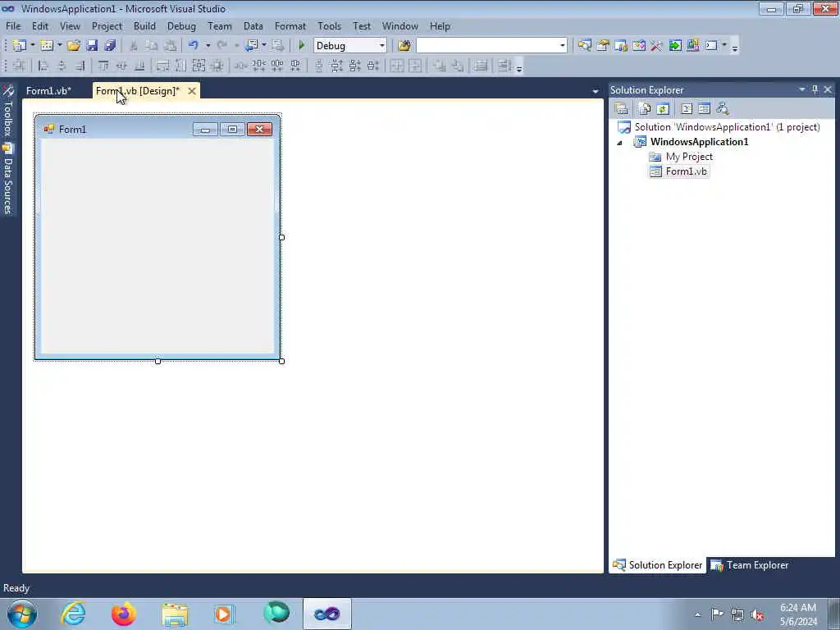Launch Firefox from the taskbar
The height and width of the screenshot is (630, 840).
[x=123, y=614]
